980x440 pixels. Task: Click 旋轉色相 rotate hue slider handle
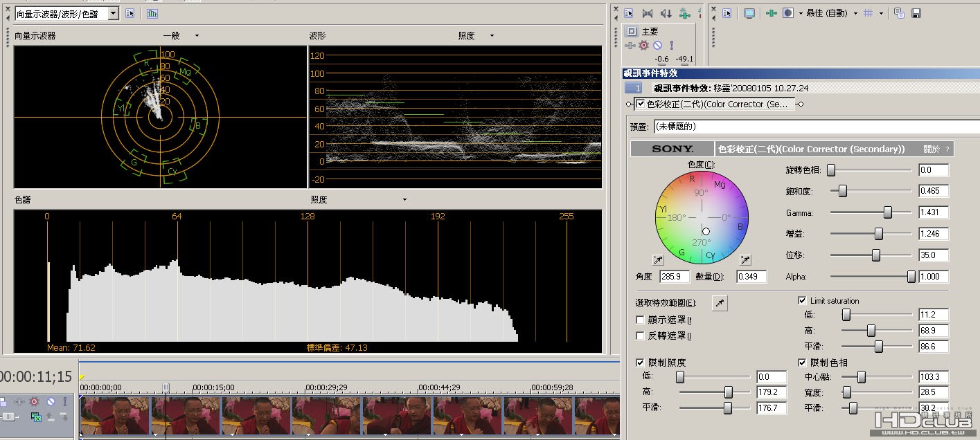click(x=831, y=169)
